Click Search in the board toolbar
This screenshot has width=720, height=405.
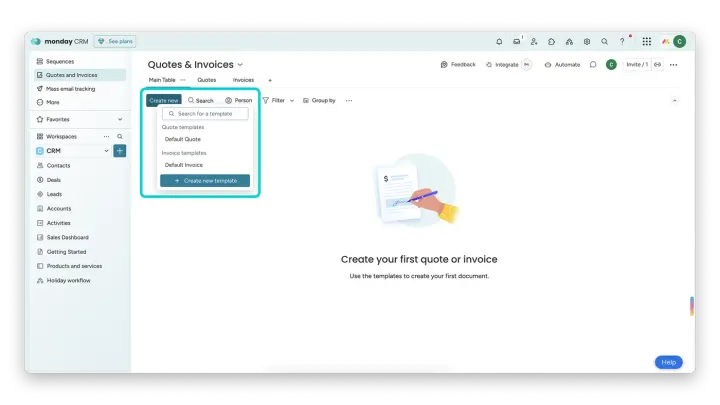(201, 101)
